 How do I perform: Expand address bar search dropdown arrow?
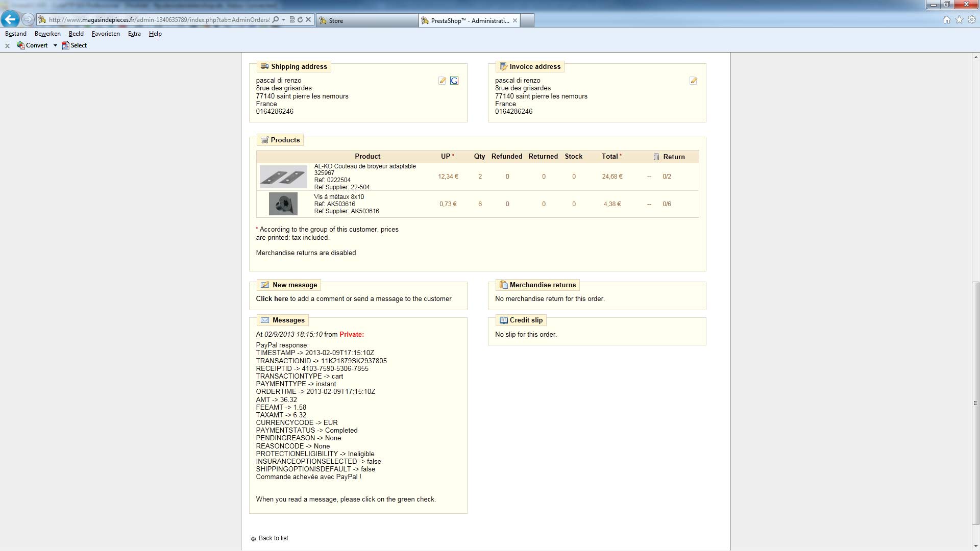[x=283, y=20]
